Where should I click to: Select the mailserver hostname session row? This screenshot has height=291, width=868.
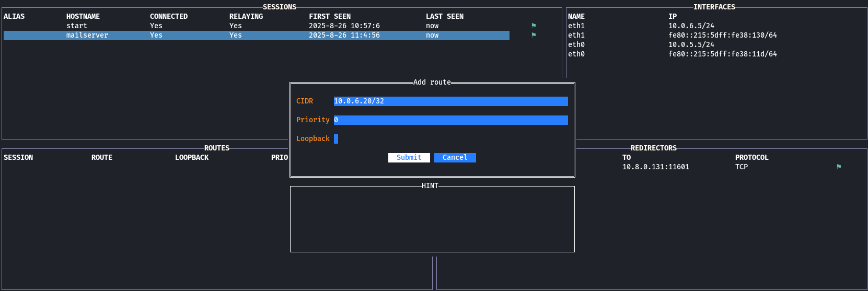257,35
